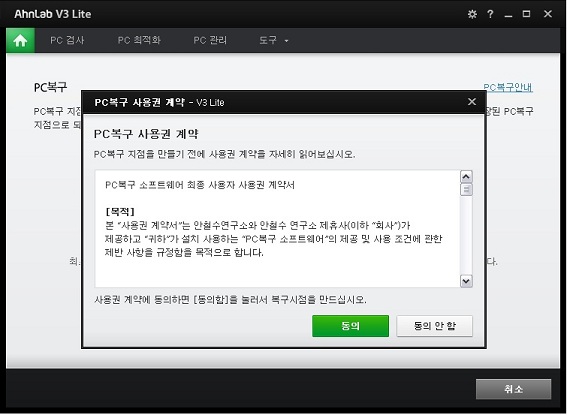Open help question mark icon
Screen dimensions: 567x415
[x=490, y=14]
